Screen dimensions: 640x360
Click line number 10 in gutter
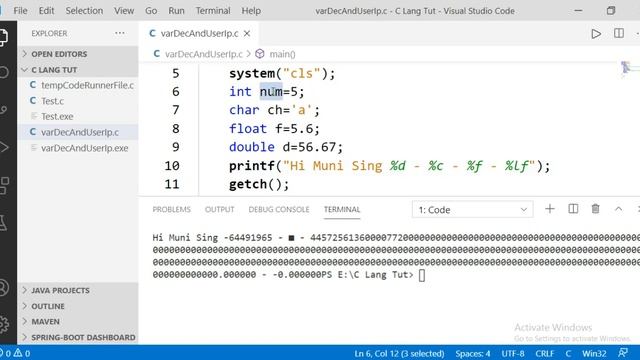pos(172,166)
